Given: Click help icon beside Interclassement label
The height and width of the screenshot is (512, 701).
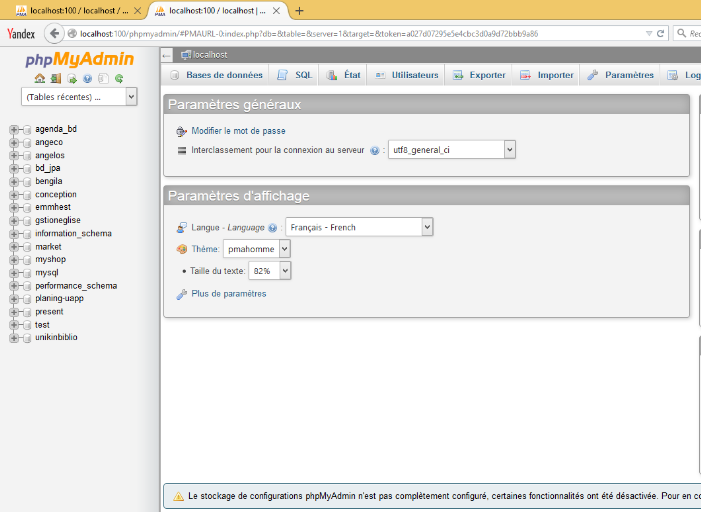Looking at the screenshot, I should tap(374, 151).
